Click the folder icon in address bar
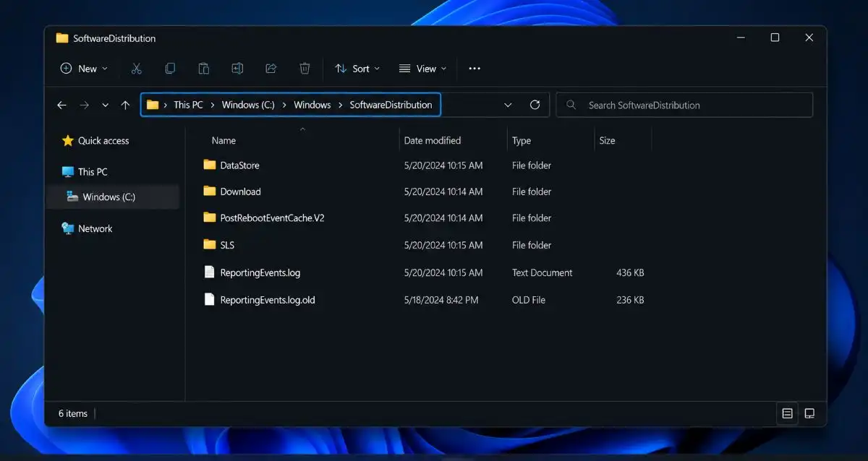The image size is (868, 461). coord(153,105)
